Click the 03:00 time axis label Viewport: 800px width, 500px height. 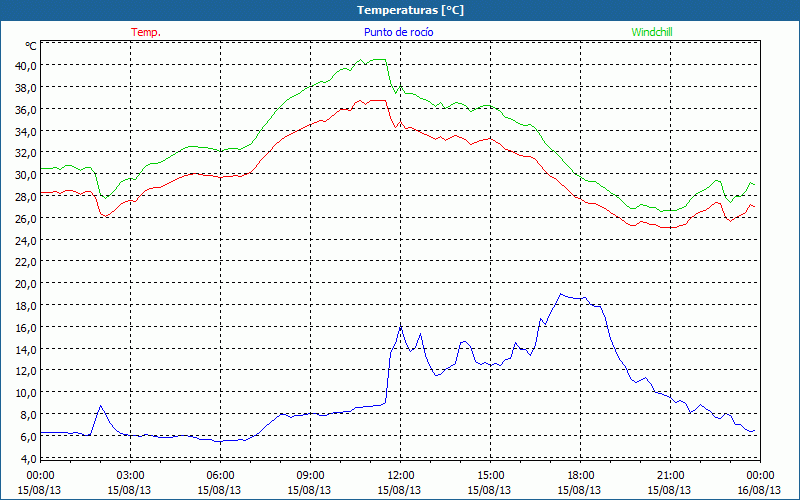[130, 476]
